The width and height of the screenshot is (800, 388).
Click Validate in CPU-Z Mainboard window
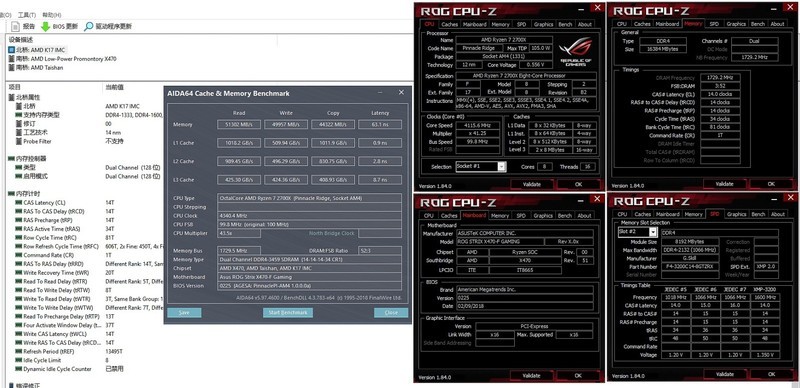click(531, 375)
